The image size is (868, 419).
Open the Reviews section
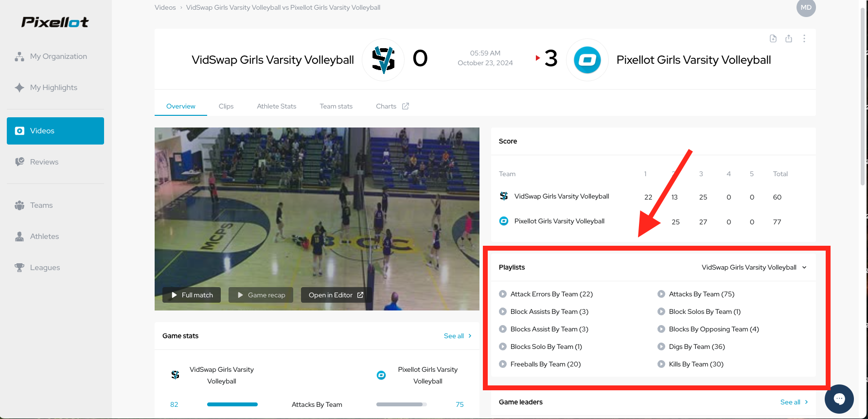click(55, 162)
